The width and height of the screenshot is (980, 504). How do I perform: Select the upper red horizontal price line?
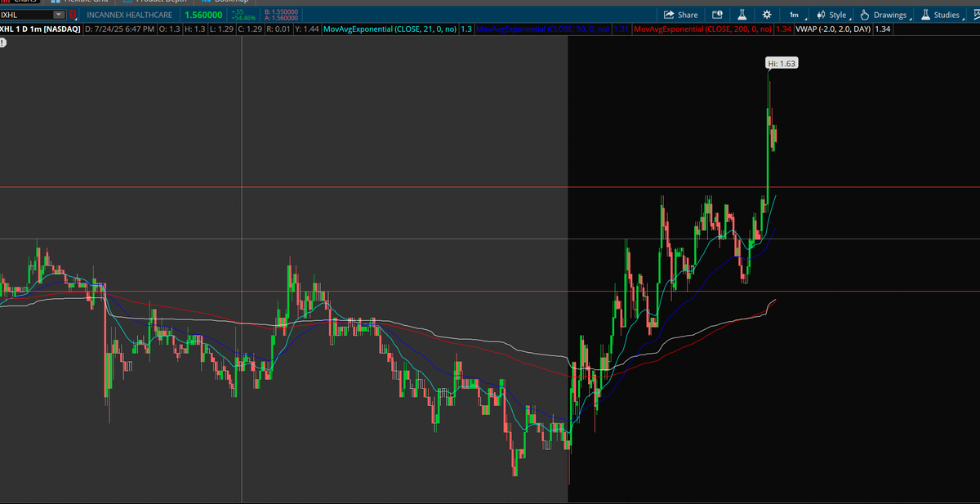pos(490,187)
